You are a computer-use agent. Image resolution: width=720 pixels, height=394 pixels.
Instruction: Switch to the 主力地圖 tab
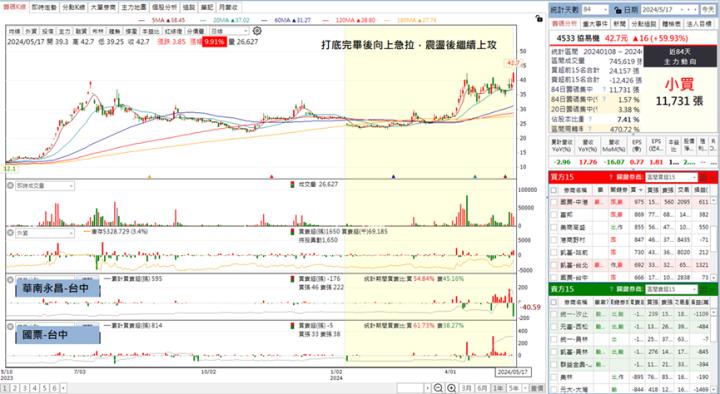[x=134, y=7]
